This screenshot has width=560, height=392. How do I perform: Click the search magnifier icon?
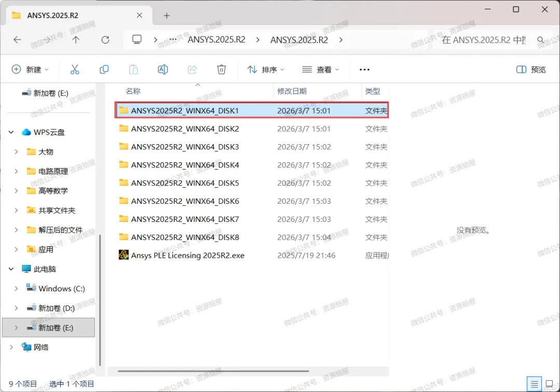click(541, 39)
